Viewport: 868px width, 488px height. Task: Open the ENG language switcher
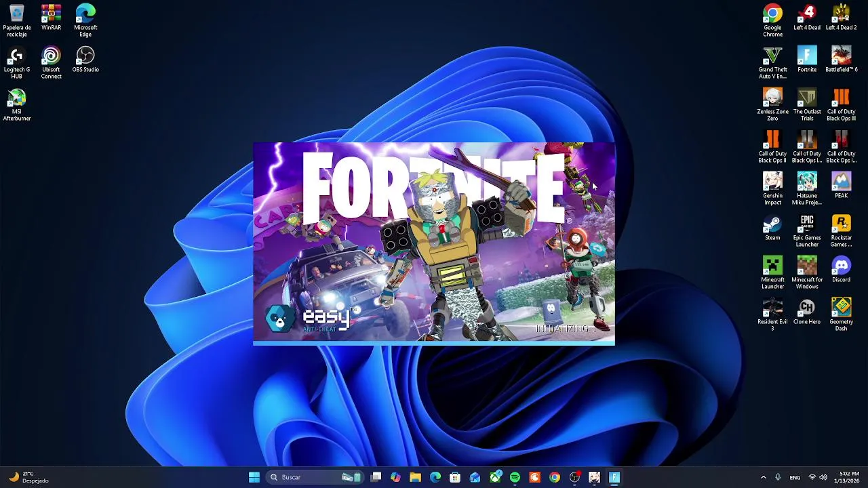795,477
